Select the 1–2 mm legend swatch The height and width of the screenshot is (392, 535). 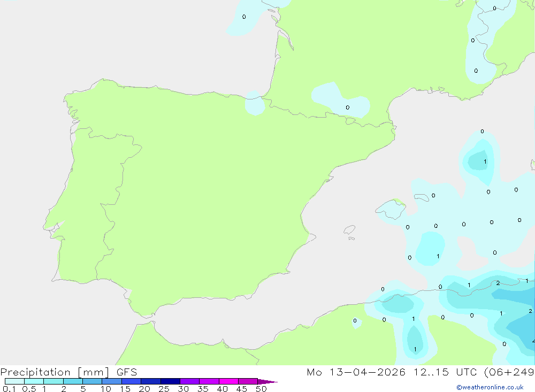coord(53,381)
